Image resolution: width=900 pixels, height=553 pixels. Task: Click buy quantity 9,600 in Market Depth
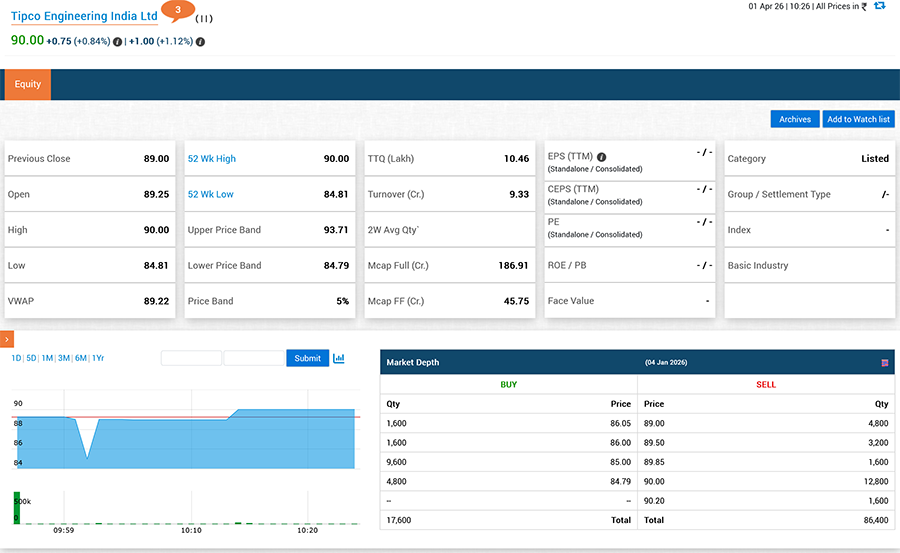(396, 462)
